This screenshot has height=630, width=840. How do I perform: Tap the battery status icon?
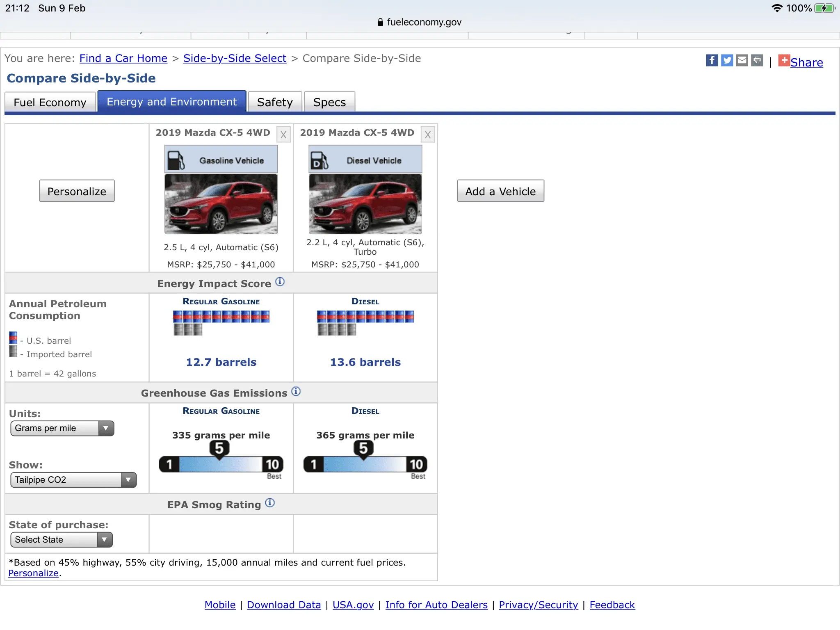[825, 8]
